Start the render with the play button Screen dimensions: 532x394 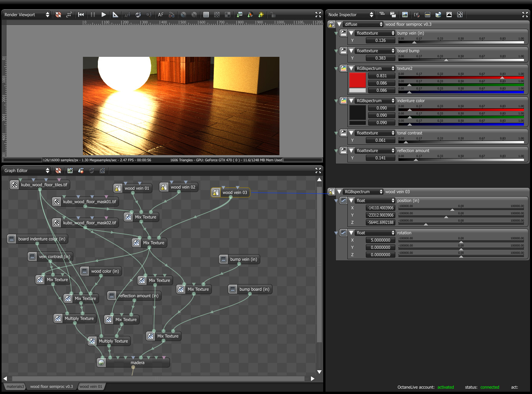[104, 15]
